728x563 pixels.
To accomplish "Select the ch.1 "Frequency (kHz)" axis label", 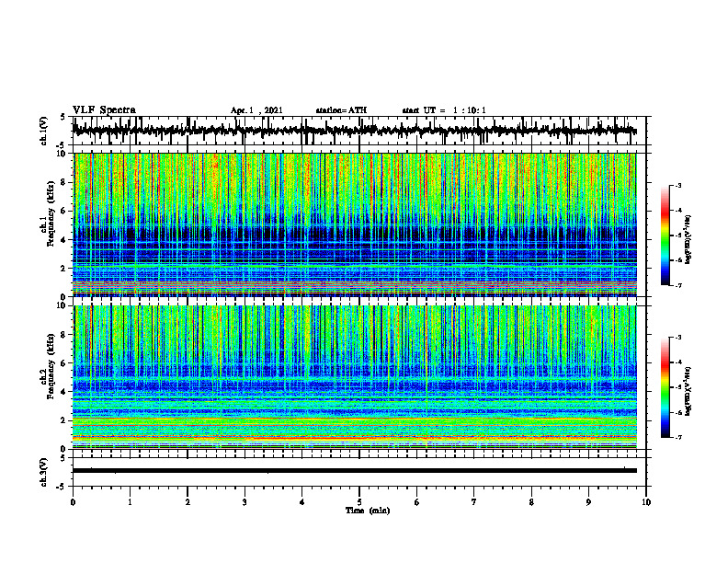I will point(51,214).
